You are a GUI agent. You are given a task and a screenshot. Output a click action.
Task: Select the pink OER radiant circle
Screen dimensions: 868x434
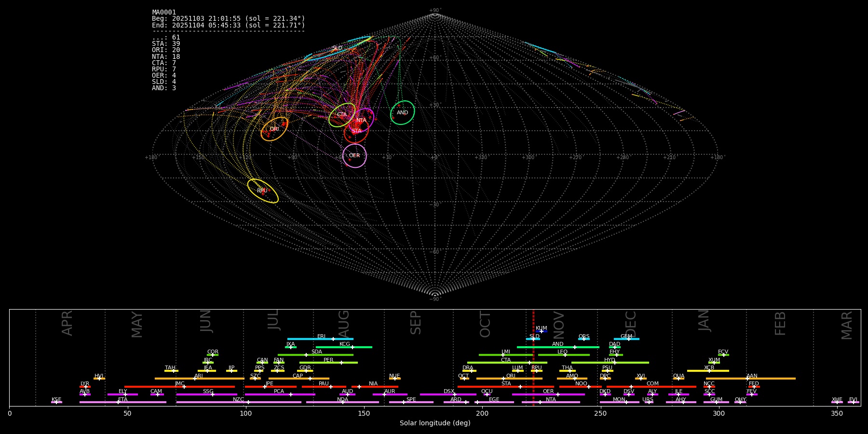tap(354, 155)
